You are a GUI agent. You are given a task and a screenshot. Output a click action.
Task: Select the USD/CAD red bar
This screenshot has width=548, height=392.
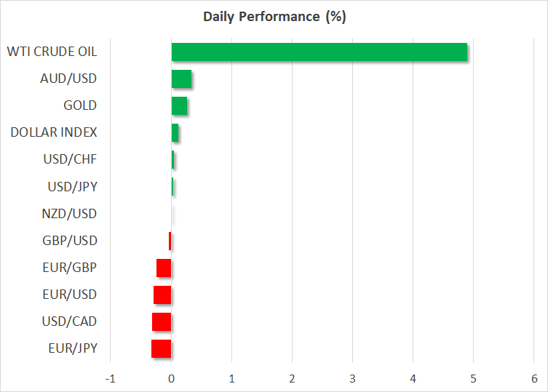(x=162, y=321)
